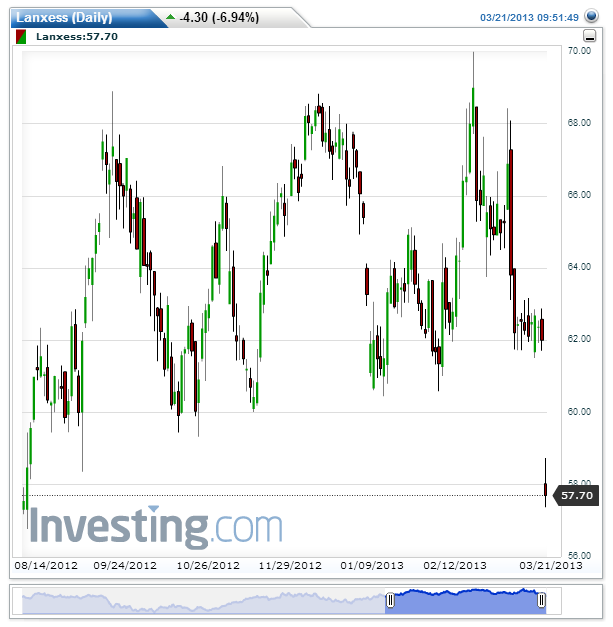Click the last candlestick near 57.70
613x627 pixels.
[545, 489]
